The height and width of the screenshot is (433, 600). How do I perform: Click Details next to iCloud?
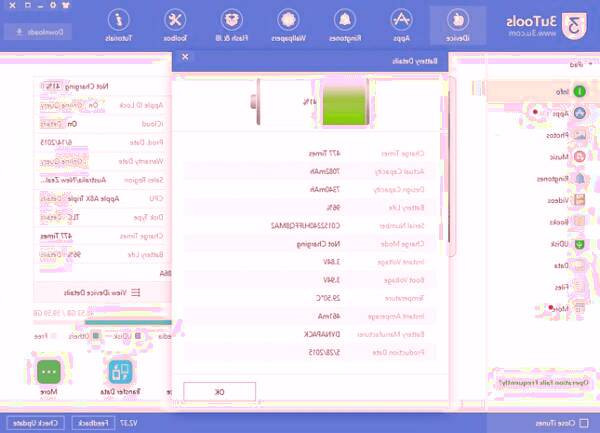point(51,124)
